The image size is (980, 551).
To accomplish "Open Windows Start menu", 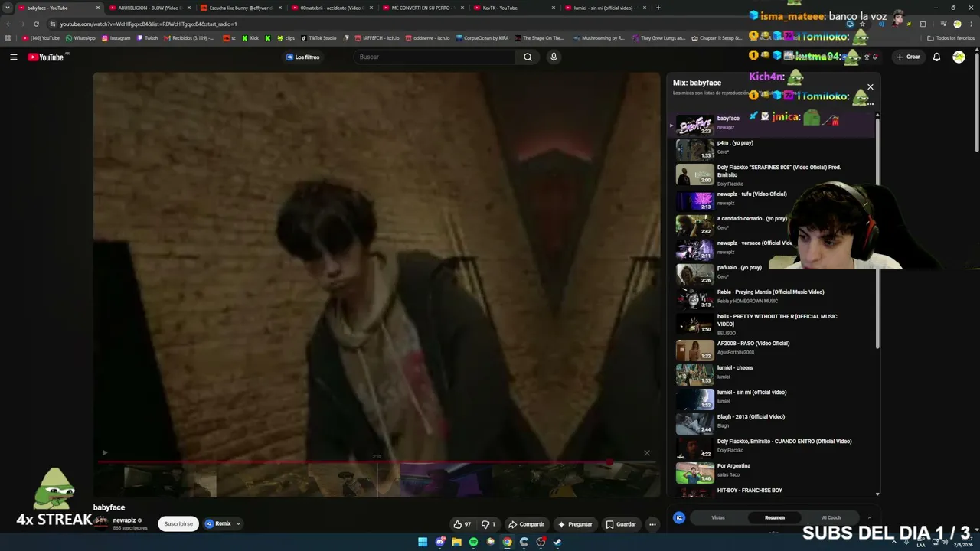I will click(x=423, y=542).
